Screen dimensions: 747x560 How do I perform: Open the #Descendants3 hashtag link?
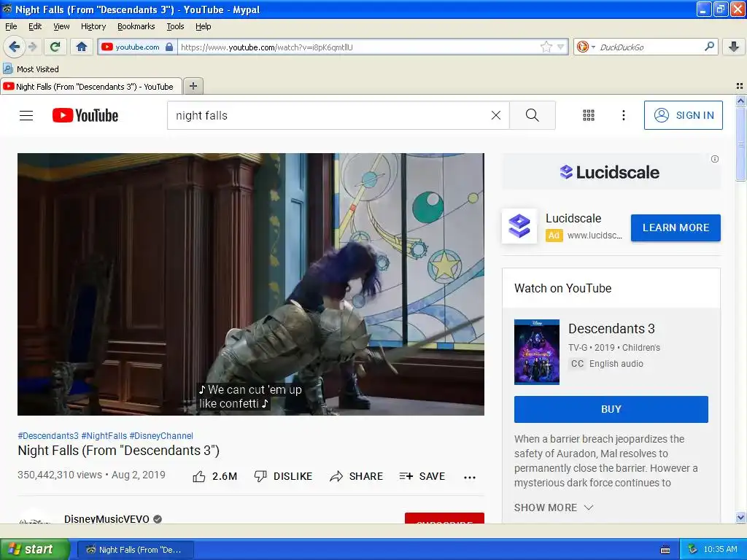click(47, 436)
